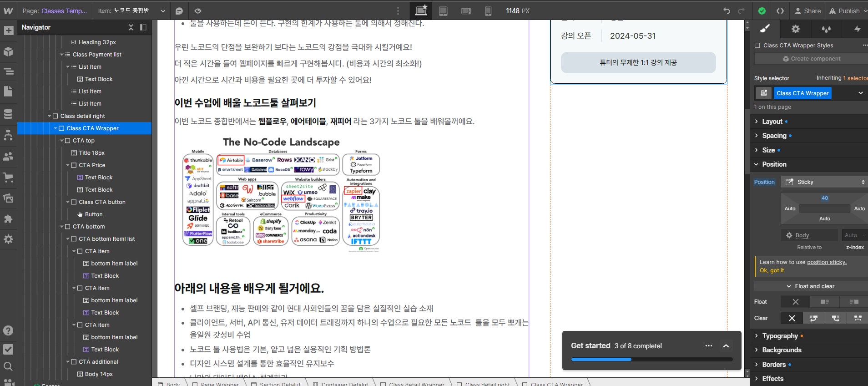Set Clear both option
The width and height of the screenshot is (868, 386).
(858, 318)
